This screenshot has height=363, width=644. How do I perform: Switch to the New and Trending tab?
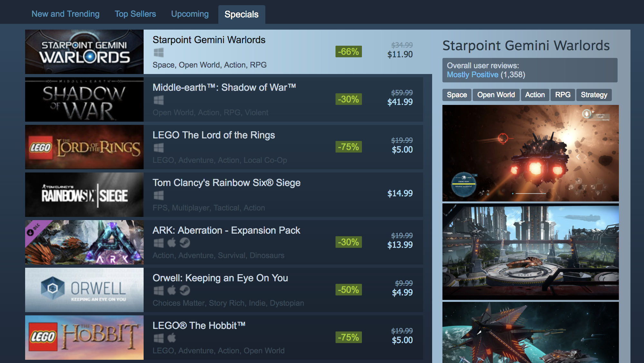[x=65, y=14]
